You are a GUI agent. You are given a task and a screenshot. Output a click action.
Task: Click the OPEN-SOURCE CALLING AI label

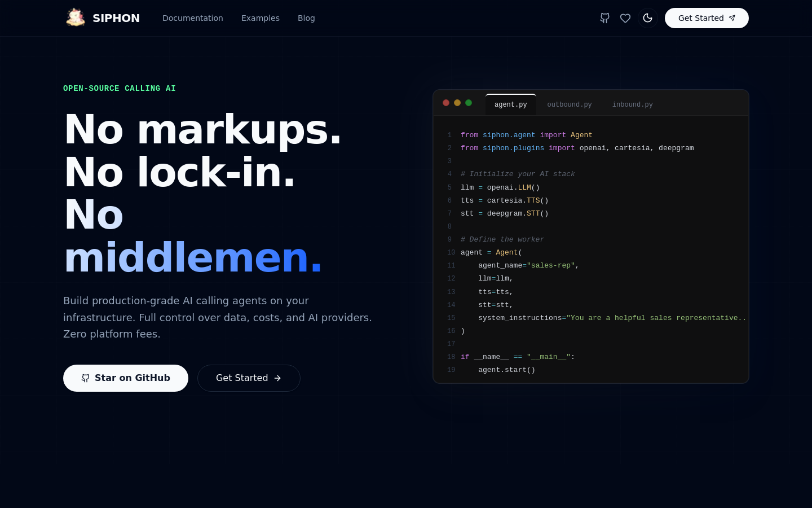(x=120, y=89)
